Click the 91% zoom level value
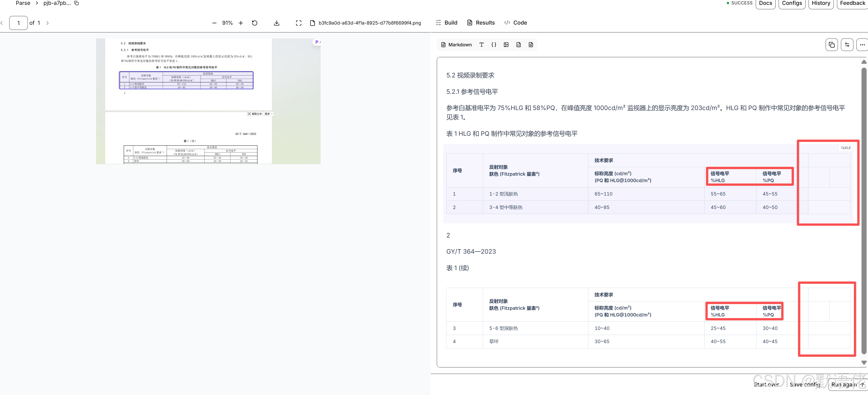Image resolution: width=868 pixels, height=395 pixels. point(228,23)
